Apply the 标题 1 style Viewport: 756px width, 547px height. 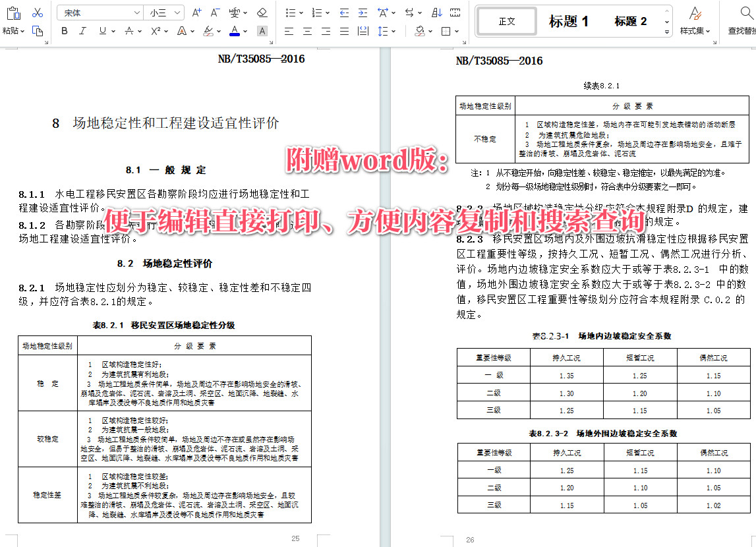(x=568, y=20)
